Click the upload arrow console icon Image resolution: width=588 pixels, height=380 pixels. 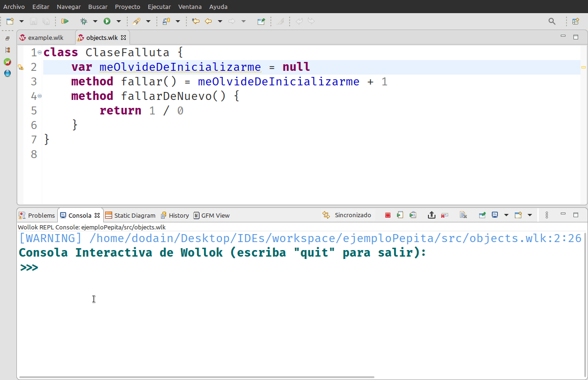coord(432,215)
